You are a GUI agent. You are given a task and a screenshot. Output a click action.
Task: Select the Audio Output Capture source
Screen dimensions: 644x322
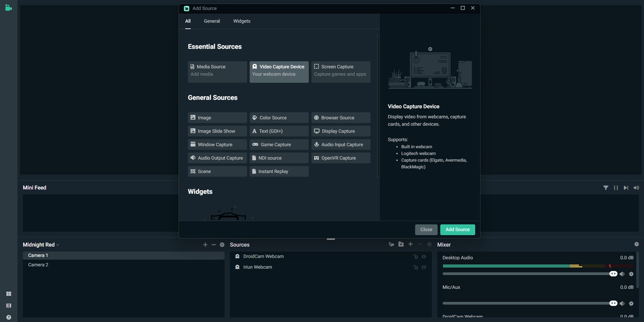click(x=217, y=158)
